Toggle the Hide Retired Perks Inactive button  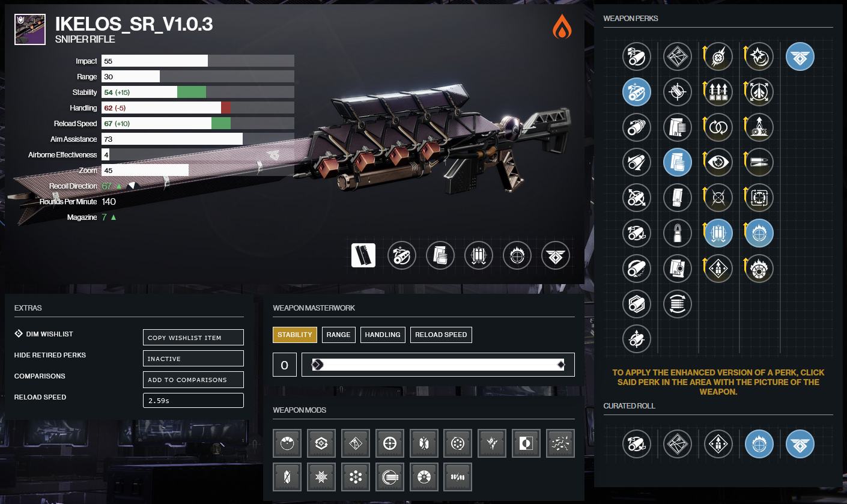click(x=193, y=359)
